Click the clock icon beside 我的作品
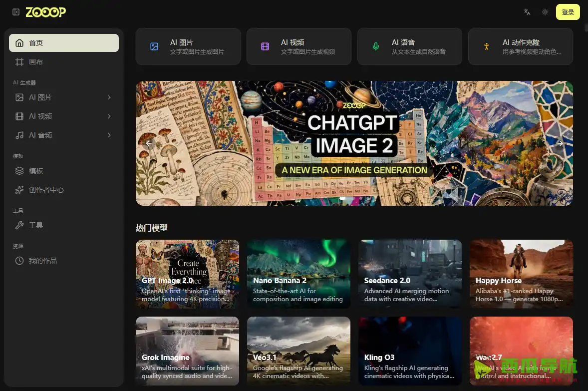The width and height of the screenshot is (588, 391). 19,261
